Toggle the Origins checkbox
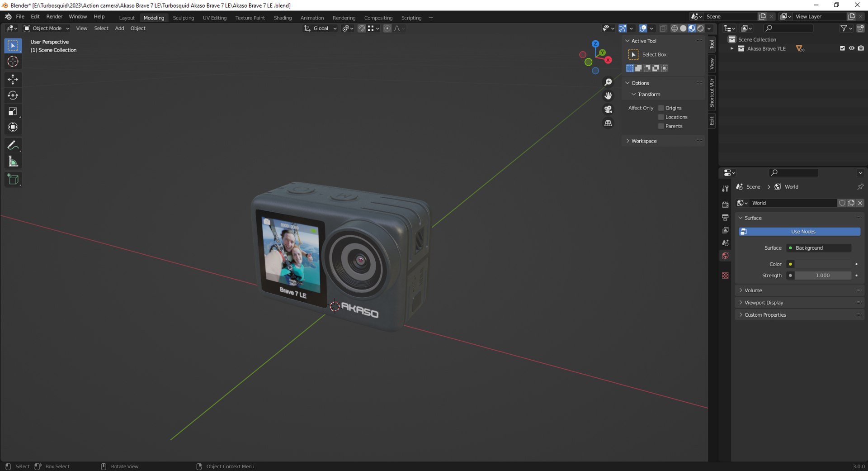 click(x=661, y=108)
